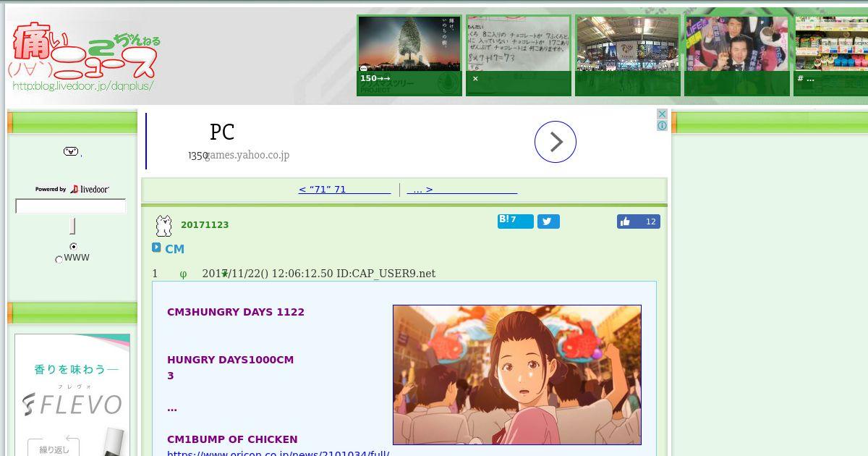868x456 pixels.
Task: Click the post ID:CAP_USER9.net header text
Action: pyautogui.click(x=386, y=274)
